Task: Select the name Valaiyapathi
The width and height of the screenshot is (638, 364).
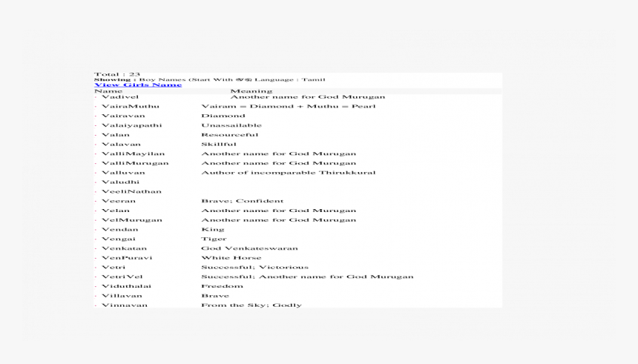Action: [x=132, y=125]
